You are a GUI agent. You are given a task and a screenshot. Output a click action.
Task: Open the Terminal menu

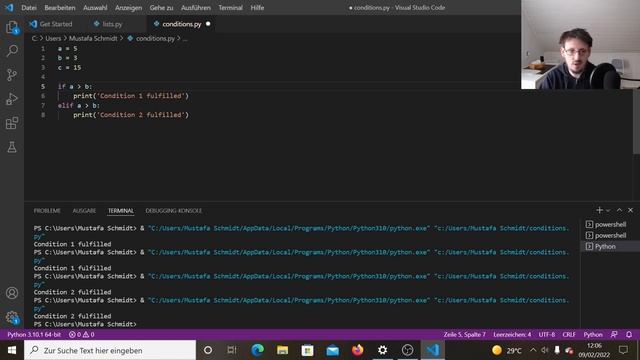tap(230, 7)
